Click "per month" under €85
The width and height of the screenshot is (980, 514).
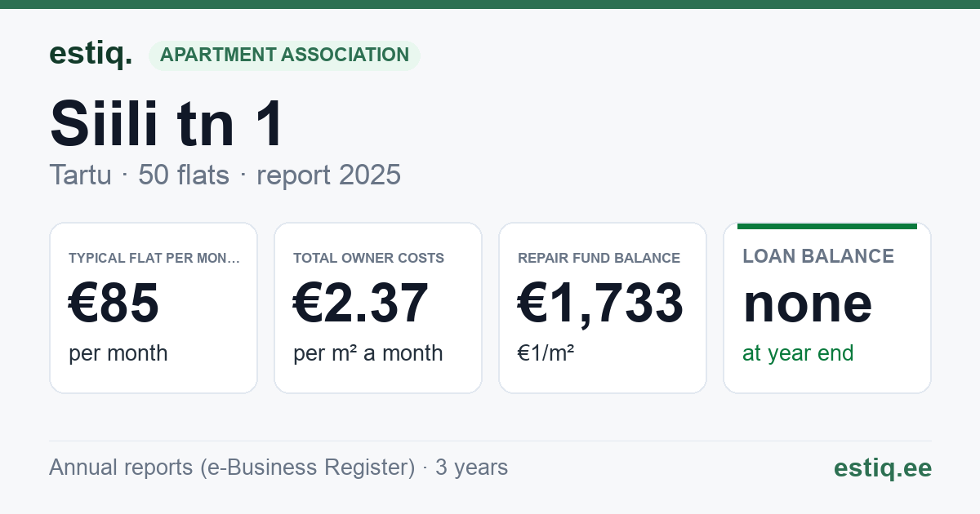(x=118, y=353)
